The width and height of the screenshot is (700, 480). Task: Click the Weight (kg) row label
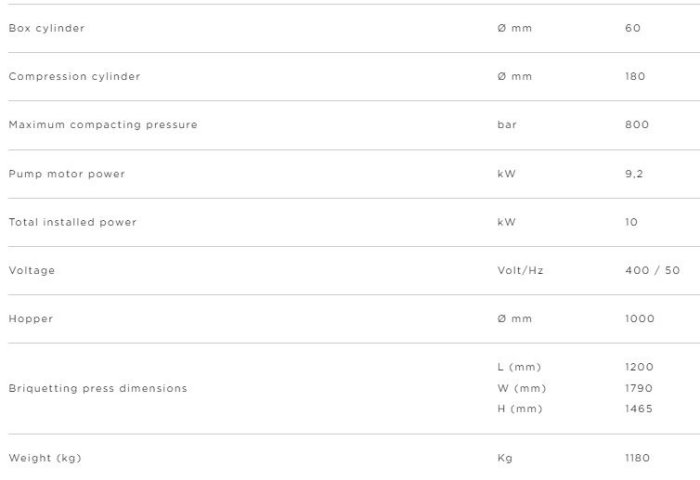click(45, 458)
